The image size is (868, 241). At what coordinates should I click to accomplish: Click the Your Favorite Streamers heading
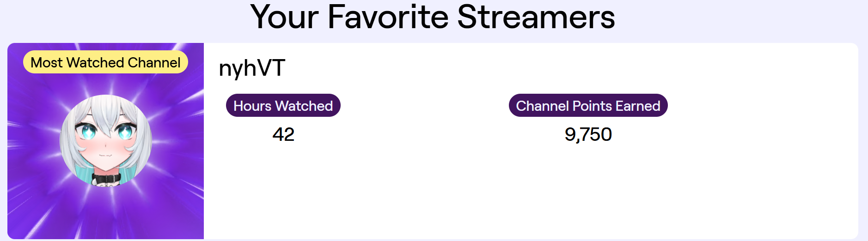click(x=433, y=18)
